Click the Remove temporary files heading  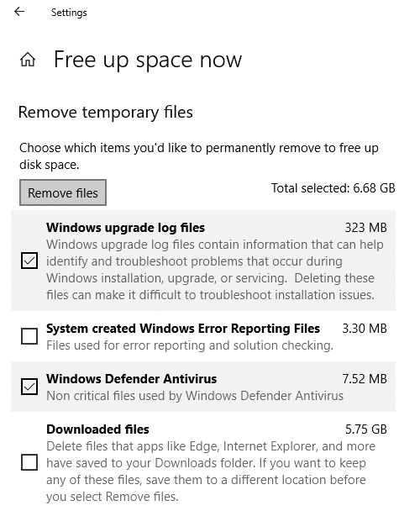click(x=106, y=113)
